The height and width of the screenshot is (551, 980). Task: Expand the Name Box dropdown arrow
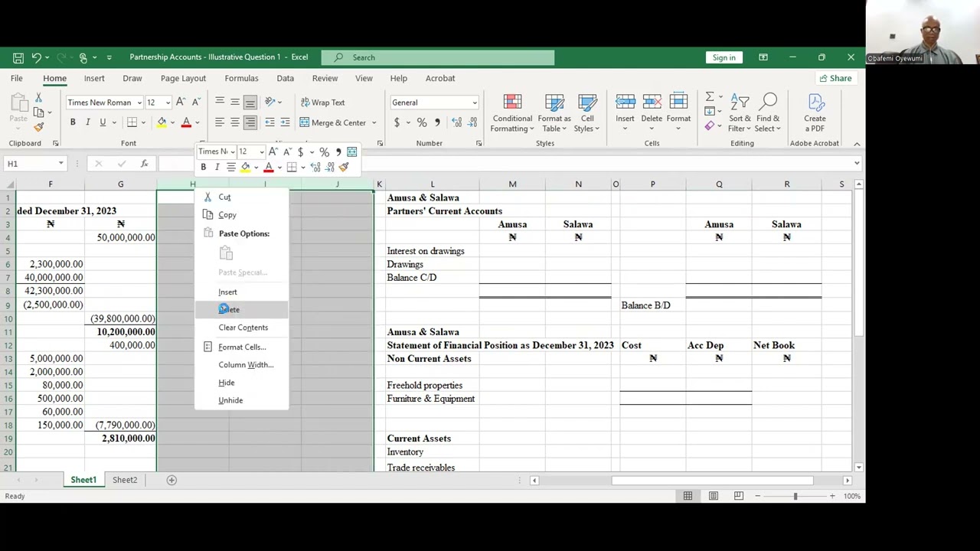(60, 164)
